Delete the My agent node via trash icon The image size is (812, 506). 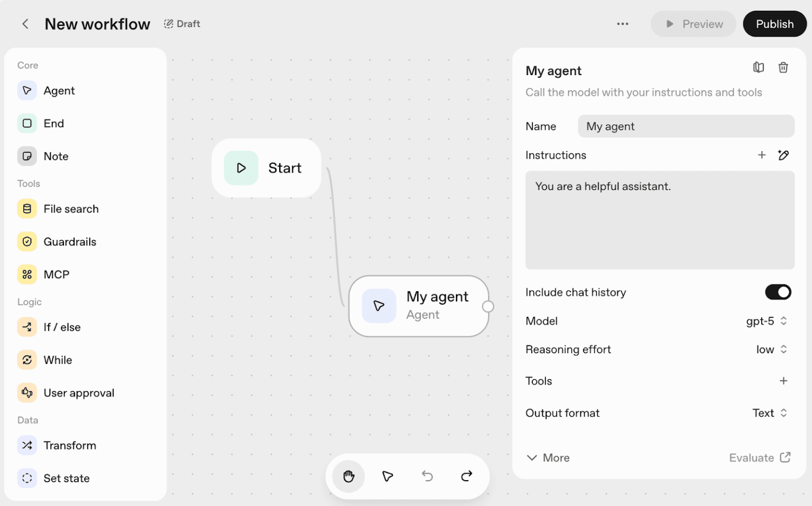(x=783, y=67)
